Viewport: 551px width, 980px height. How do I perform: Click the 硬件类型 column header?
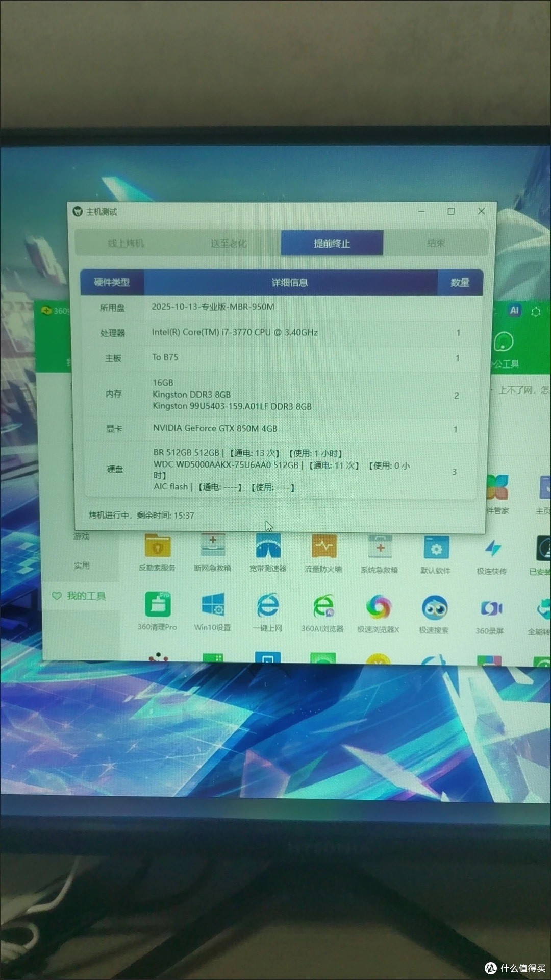click(112, 282)
